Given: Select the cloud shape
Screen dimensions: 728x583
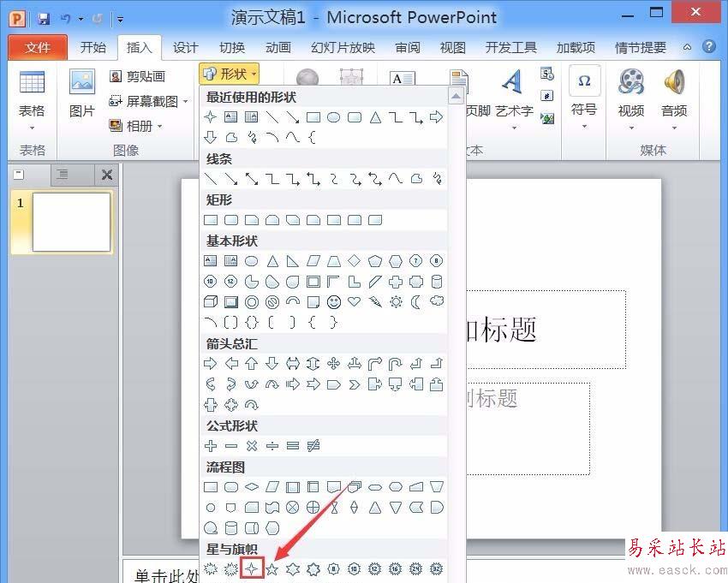Looking at the screenshot, I should 437,301.
